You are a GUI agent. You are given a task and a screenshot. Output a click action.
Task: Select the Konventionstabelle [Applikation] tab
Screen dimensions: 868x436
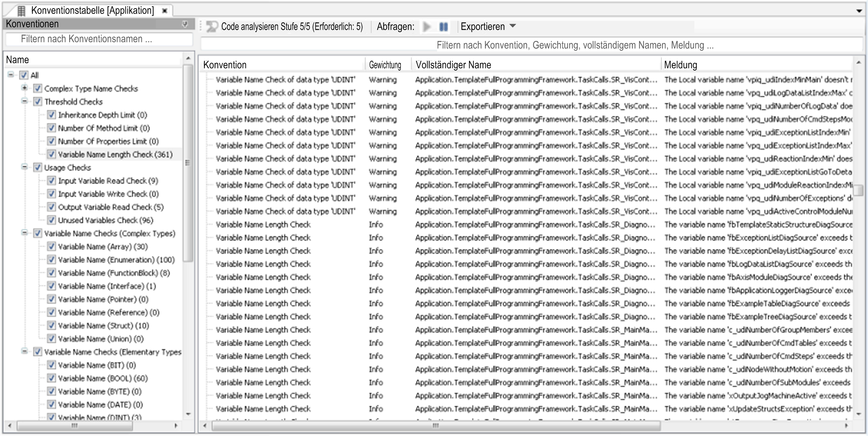(x=92, y=11)
